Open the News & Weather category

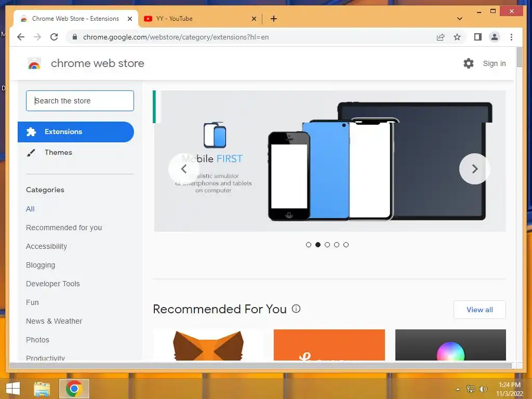[54, 321]
